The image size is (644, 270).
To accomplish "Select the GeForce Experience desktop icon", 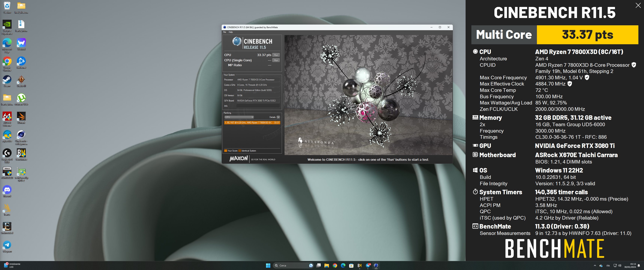I will click(x=7, y=27).
